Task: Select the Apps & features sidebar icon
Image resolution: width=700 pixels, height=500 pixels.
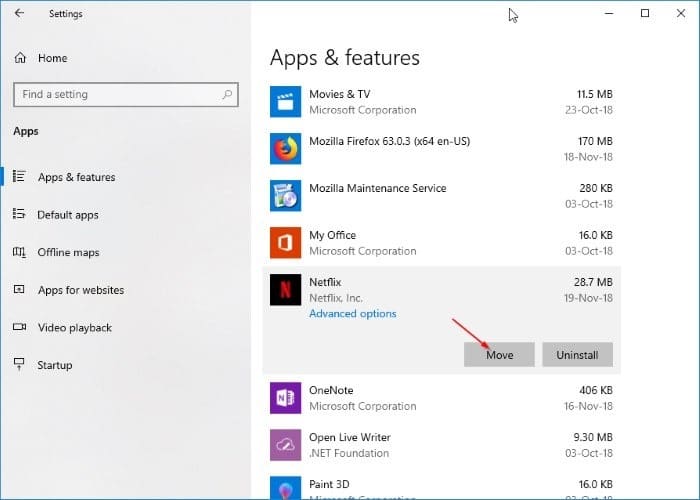Action: pyautogui.click(x=19, y=176)
